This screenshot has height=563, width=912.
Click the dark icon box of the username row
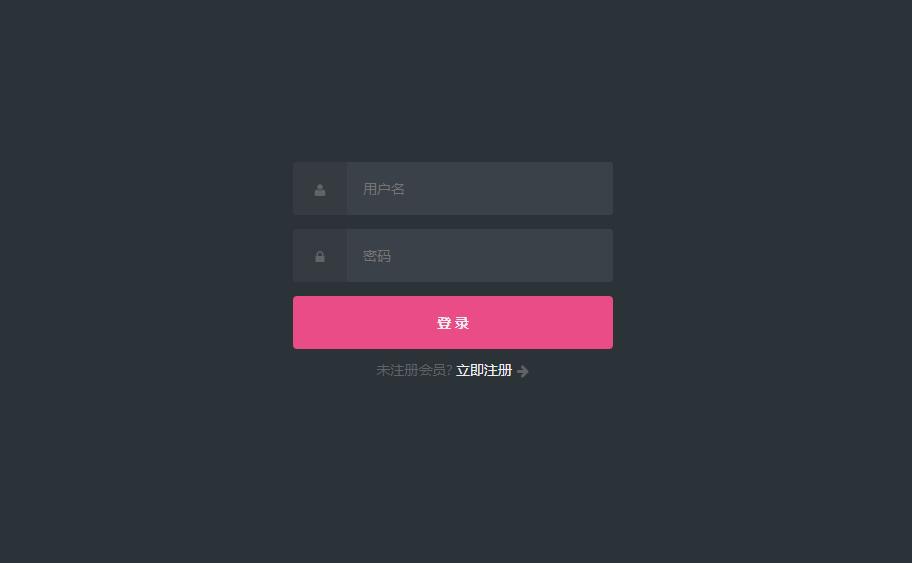tap(320, 188)
